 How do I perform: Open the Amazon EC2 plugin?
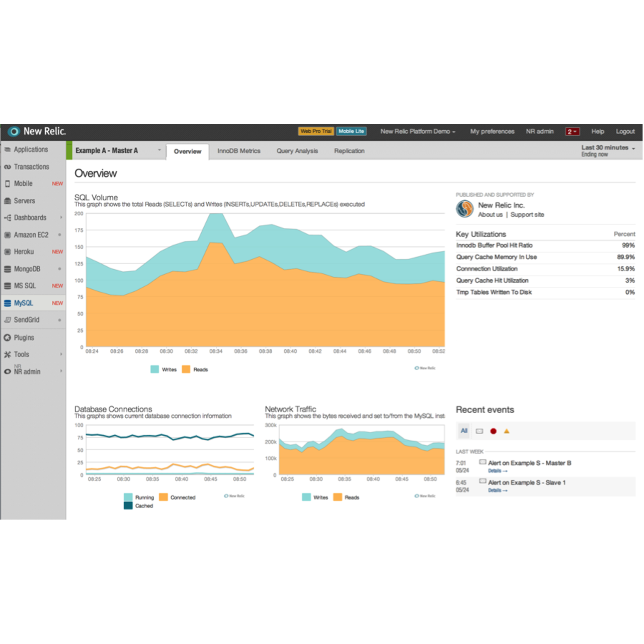pos(30,234)
